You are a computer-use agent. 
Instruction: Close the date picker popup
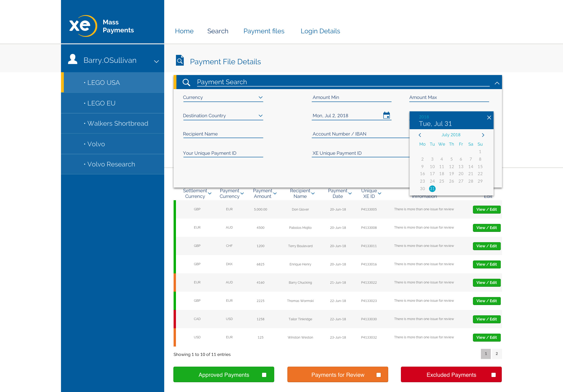point(489,118)
